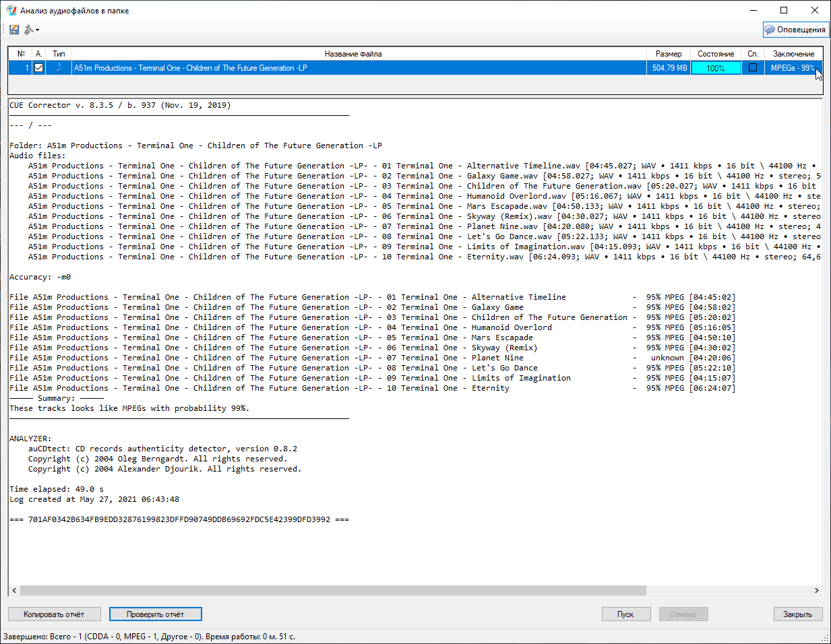
Task: Click the Сп. column header
Action: point(753,54)
